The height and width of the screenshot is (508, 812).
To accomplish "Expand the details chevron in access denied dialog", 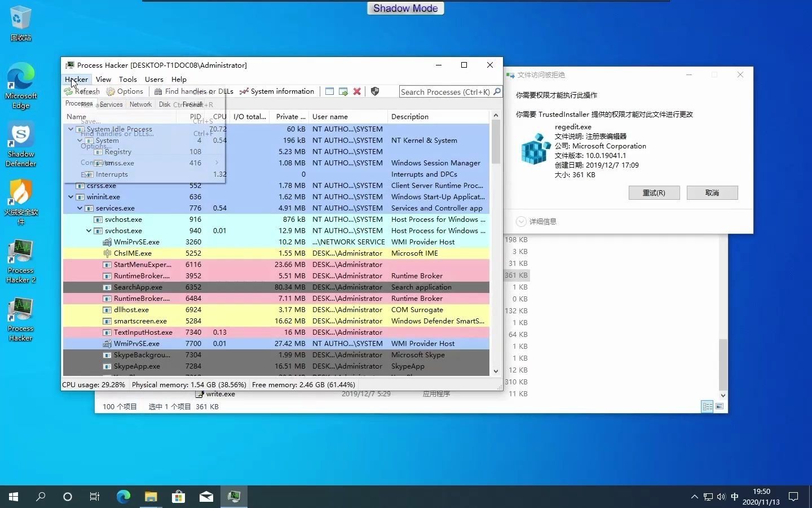I will pyautogui.click(x=521, y=221).
